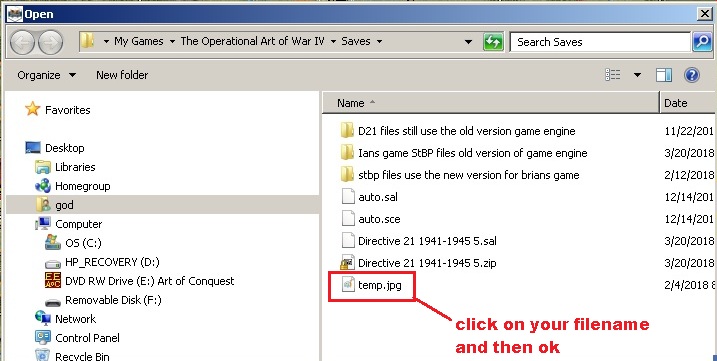Sort files by the Date column header
The width and height of the screenshot is (717, 361).
tap(688, 103)
